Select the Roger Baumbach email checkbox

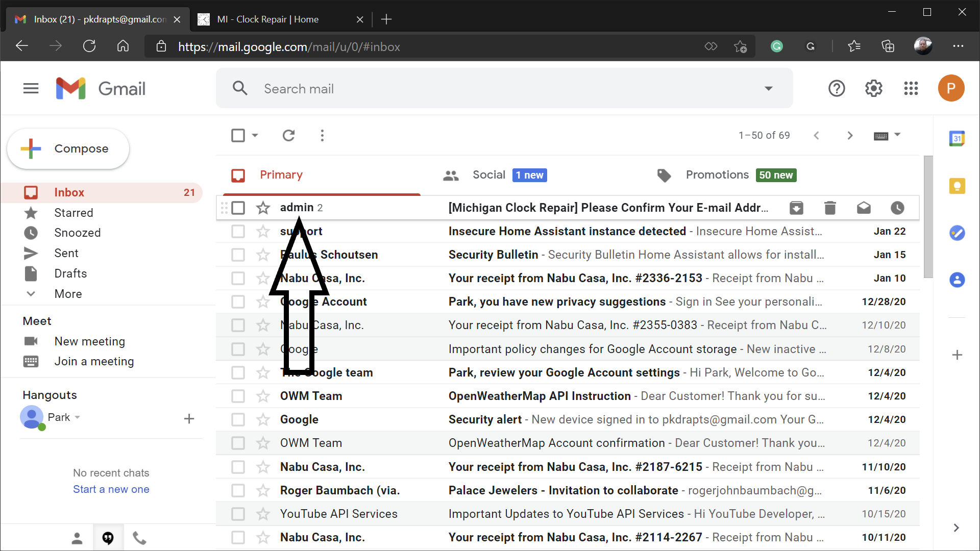pyautogui.click(x=238, y=490)
